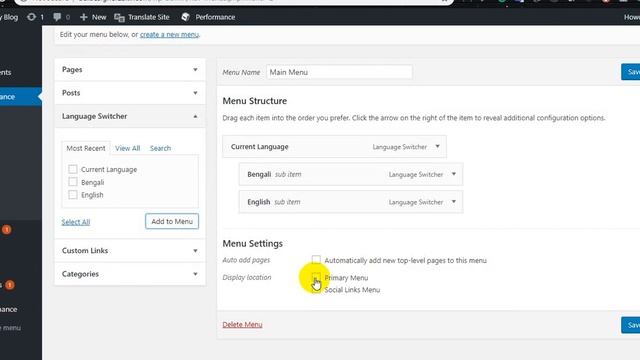Switch to the Most Recent tab
This screenshot has width=640, height=360.
click(x=86, y=148)
